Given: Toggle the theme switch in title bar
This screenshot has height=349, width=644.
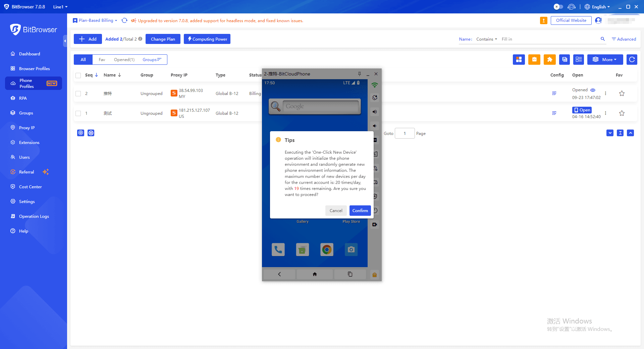Looking at the screenshot, I should 558,7.
